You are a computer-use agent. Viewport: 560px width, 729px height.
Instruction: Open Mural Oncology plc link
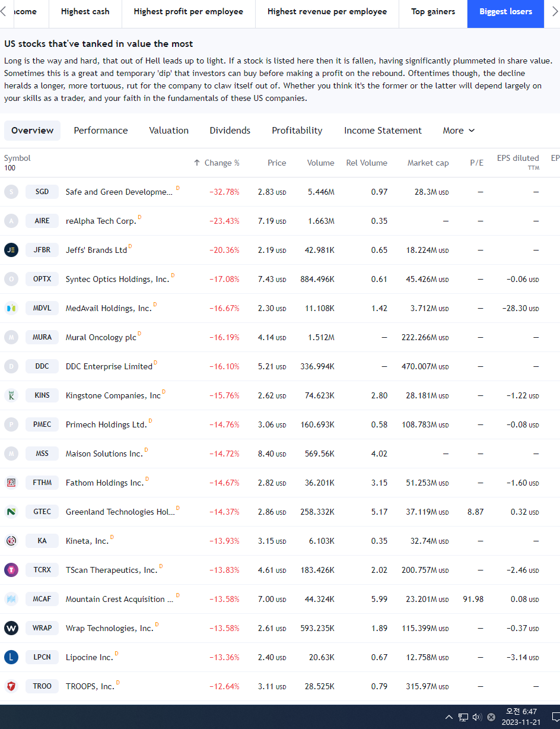101,337
